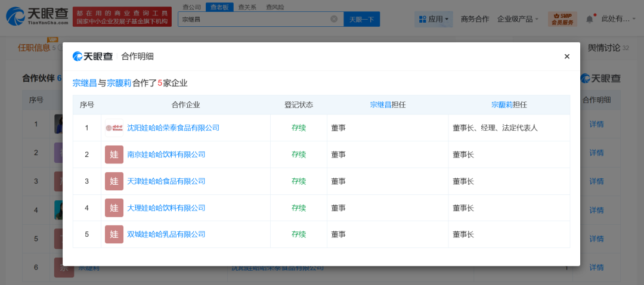Click 沈阳娃哈哈荣泰食品 company logo

click(114, 128)
